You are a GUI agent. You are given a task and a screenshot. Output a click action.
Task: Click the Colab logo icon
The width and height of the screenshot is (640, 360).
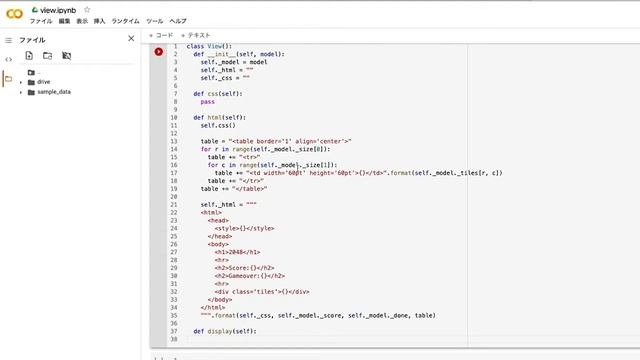point(14,14)
